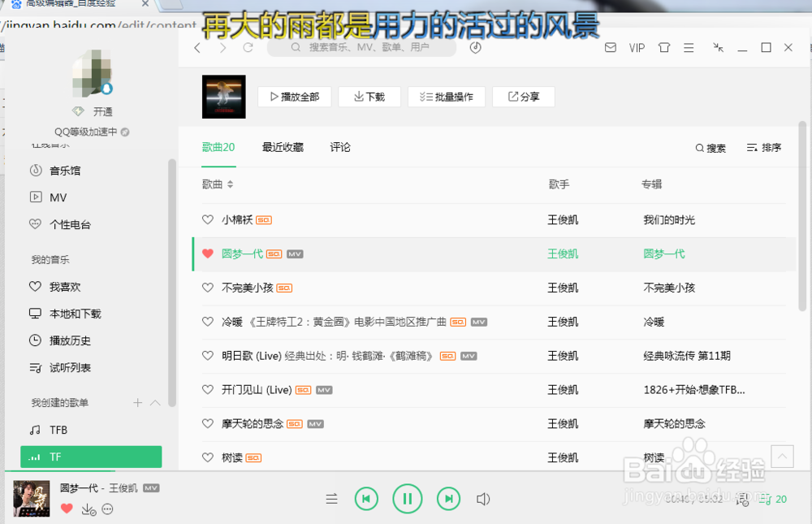Open the 评论 comments tab

coord(340,147)
